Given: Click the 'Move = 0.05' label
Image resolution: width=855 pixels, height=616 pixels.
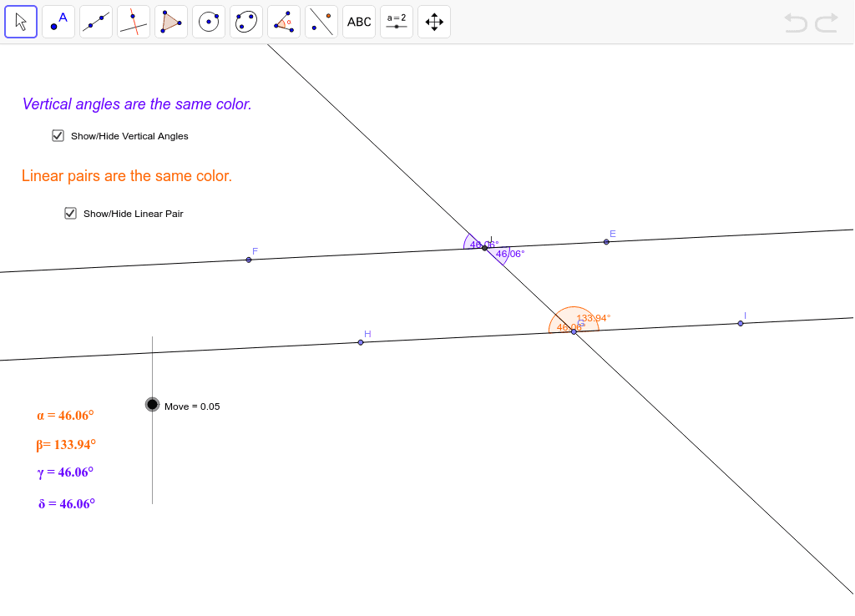Looking at the screenshot, I should tap(192, 406).
